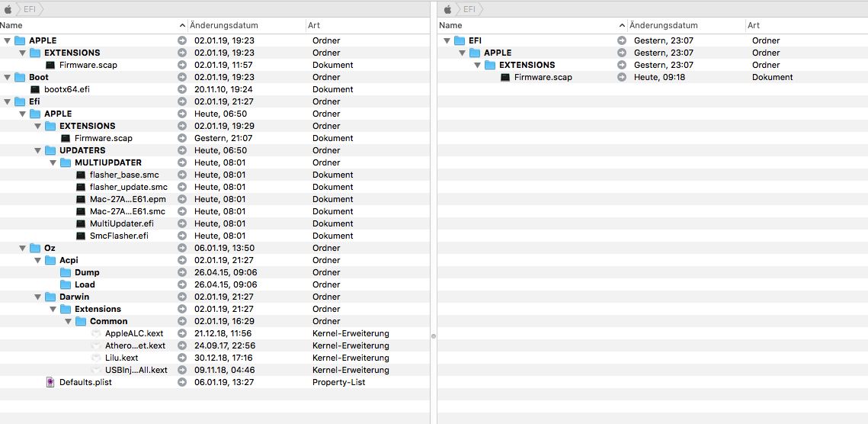Click the MultiUpdater.efi file icon

coord(81,223)
